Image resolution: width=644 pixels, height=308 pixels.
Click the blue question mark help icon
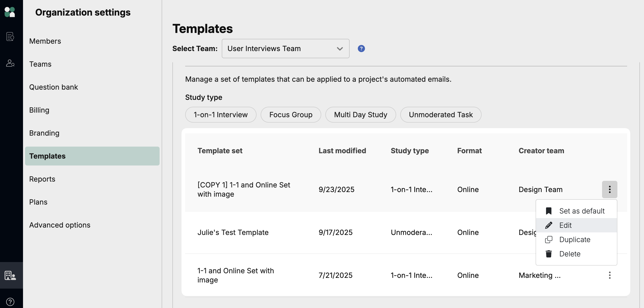(x=361, y=49)
